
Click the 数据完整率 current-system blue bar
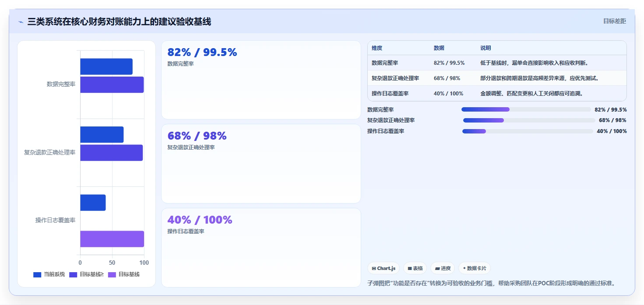[x=106, y=67]
